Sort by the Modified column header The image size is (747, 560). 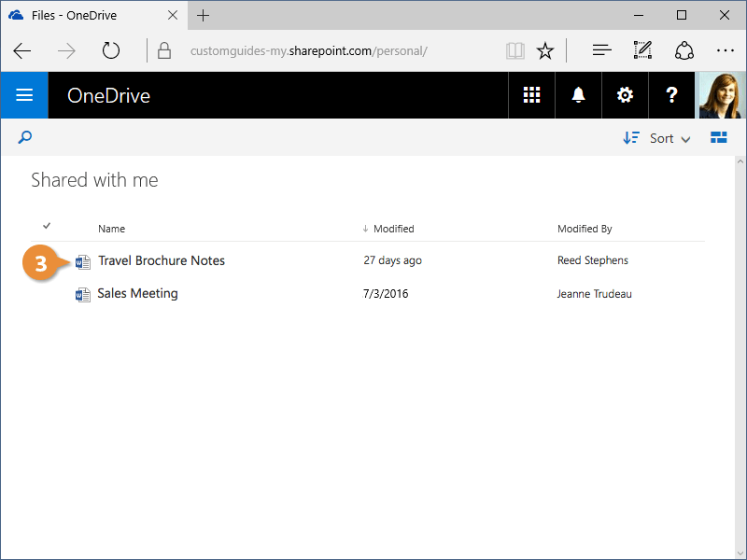pos(392,229)
